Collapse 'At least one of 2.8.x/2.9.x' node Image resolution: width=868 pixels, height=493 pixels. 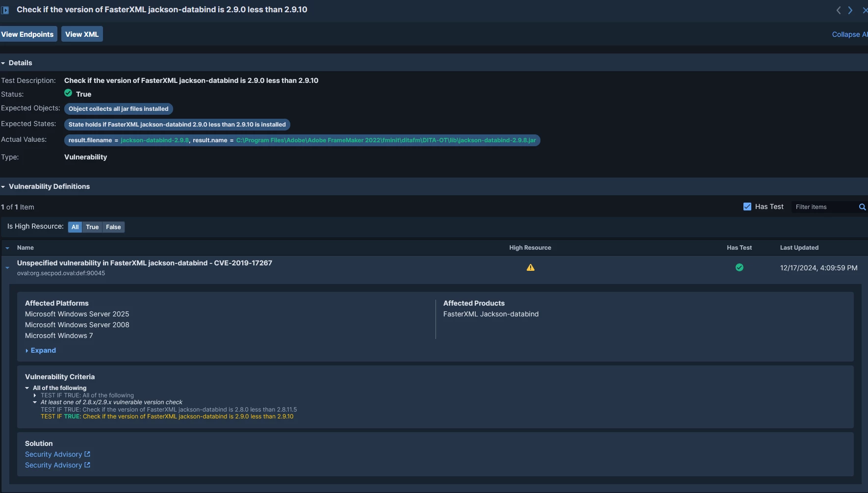point(35,402)
